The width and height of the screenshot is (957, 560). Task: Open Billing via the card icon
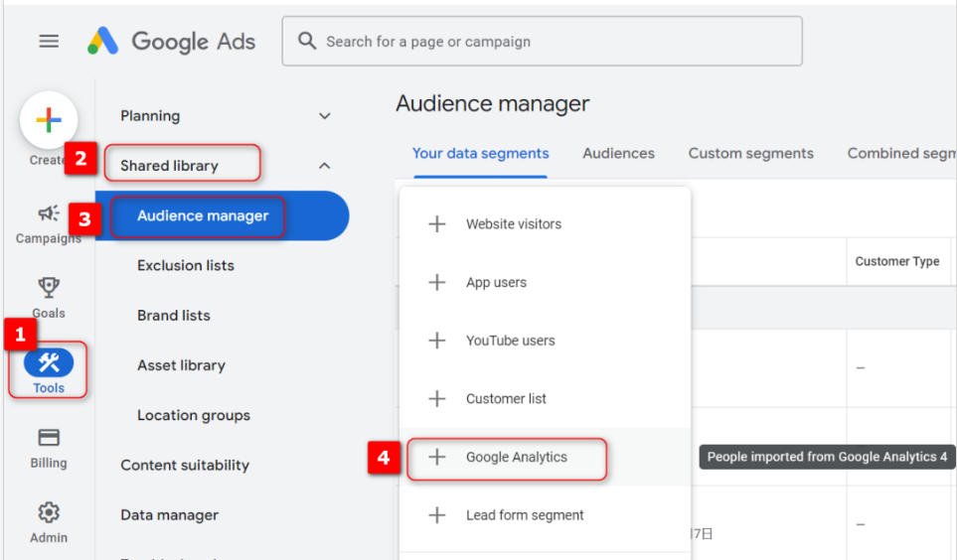[x=49, y=438]
